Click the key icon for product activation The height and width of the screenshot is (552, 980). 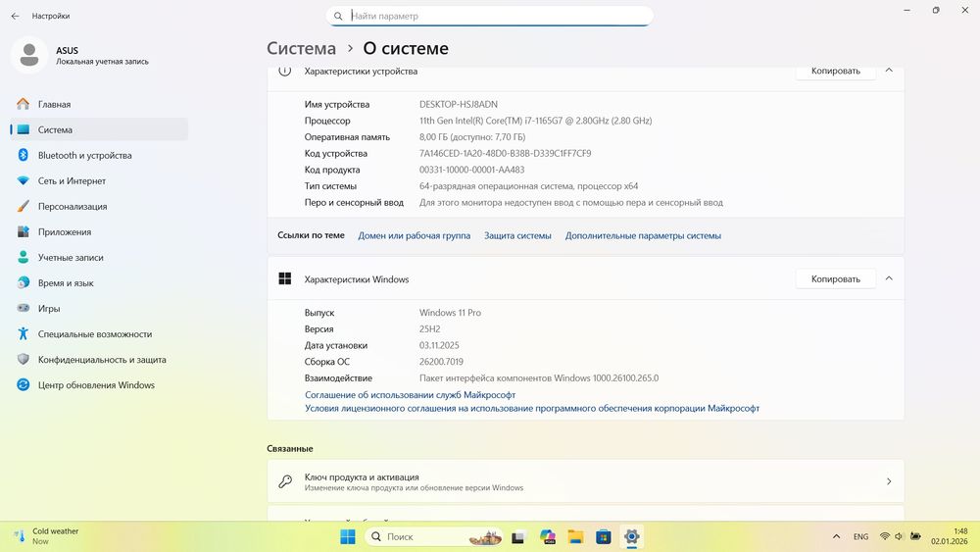click(x=285, y=481)
